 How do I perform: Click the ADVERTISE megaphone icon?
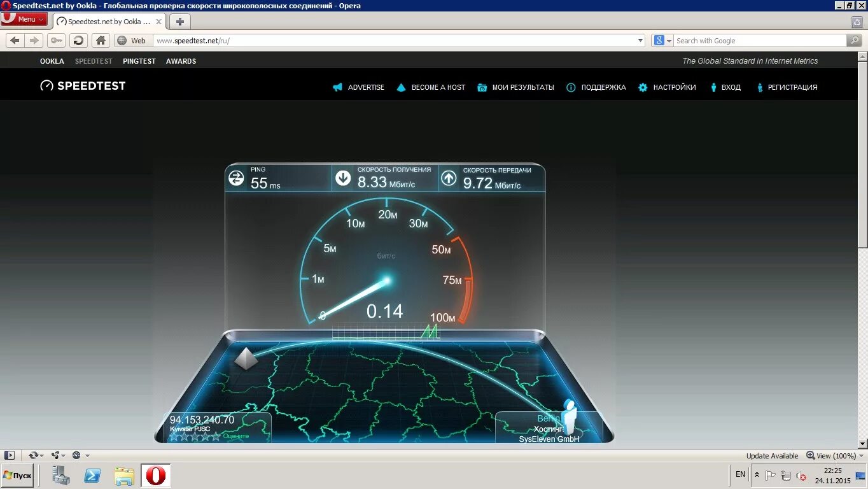[337, 87]
